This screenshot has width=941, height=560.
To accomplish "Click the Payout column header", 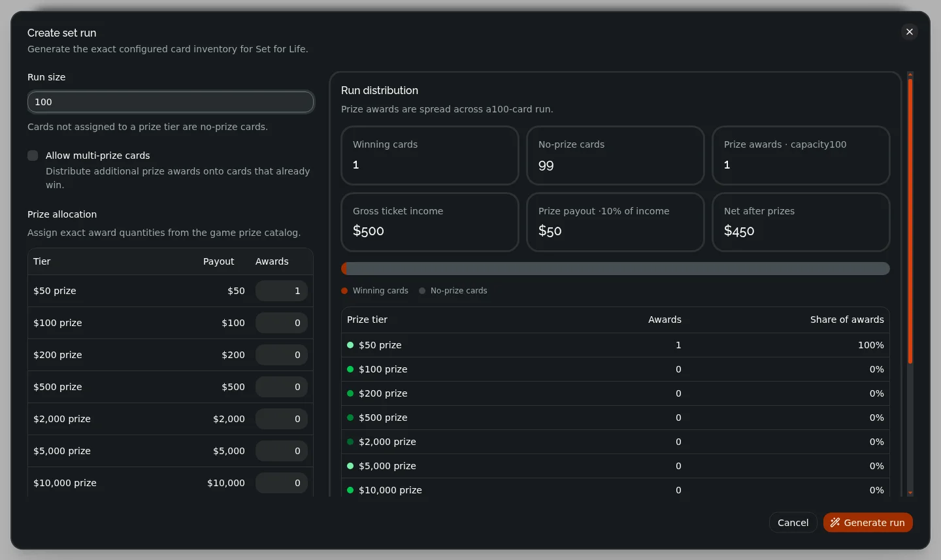I will coord(218,261).
